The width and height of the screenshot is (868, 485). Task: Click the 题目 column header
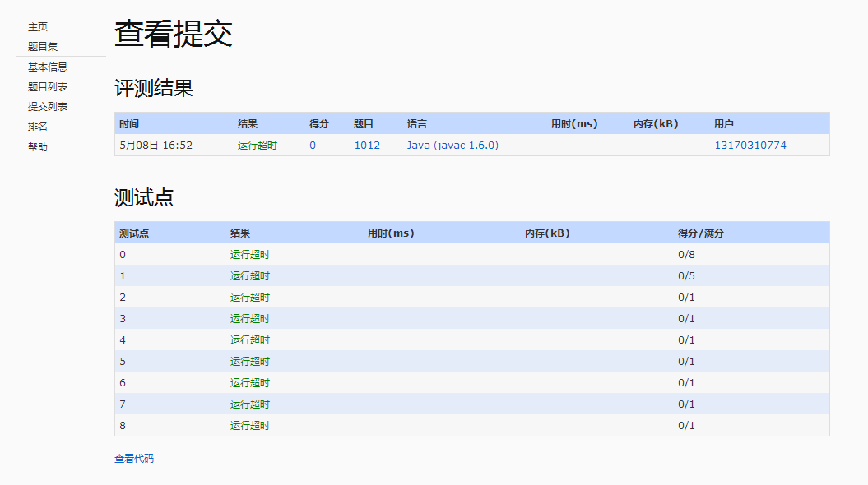(364, 124)
